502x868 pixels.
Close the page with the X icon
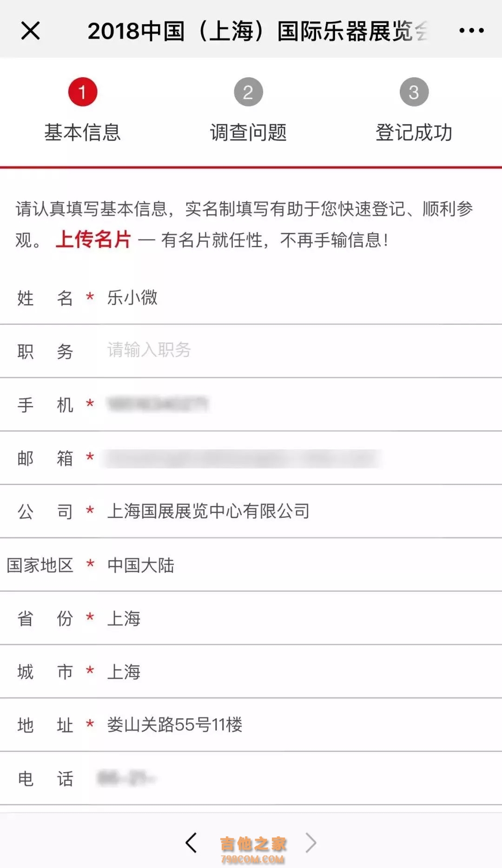(x=31, y=31)
